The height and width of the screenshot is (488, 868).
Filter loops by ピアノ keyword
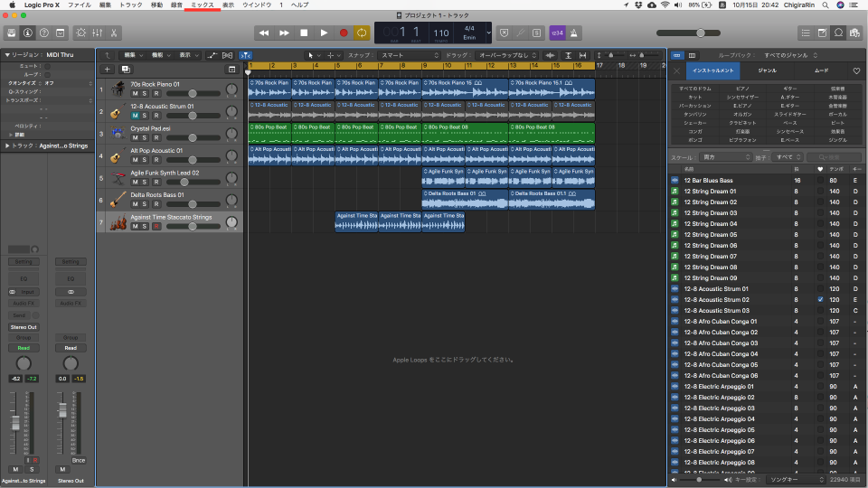point(742,89)
